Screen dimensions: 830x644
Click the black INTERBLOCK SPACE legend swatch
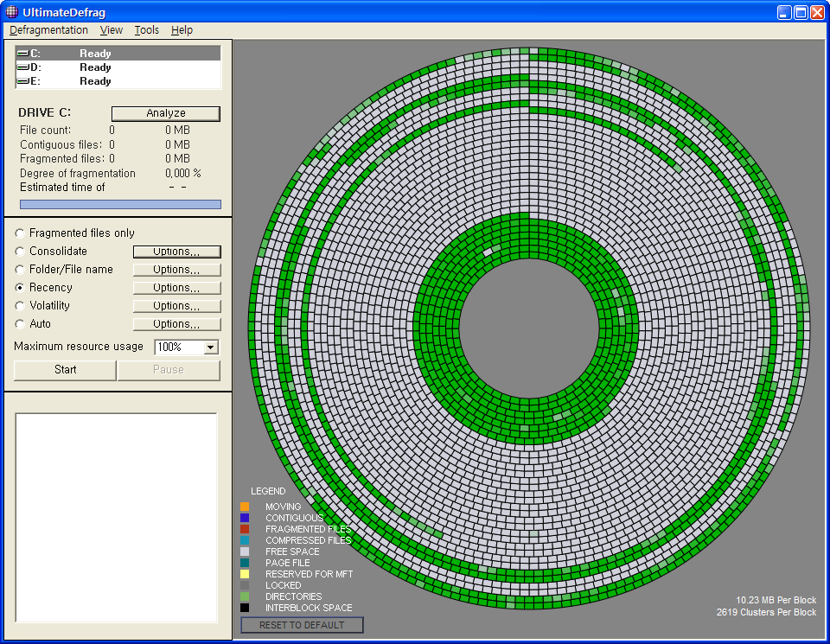coord(245,608)
